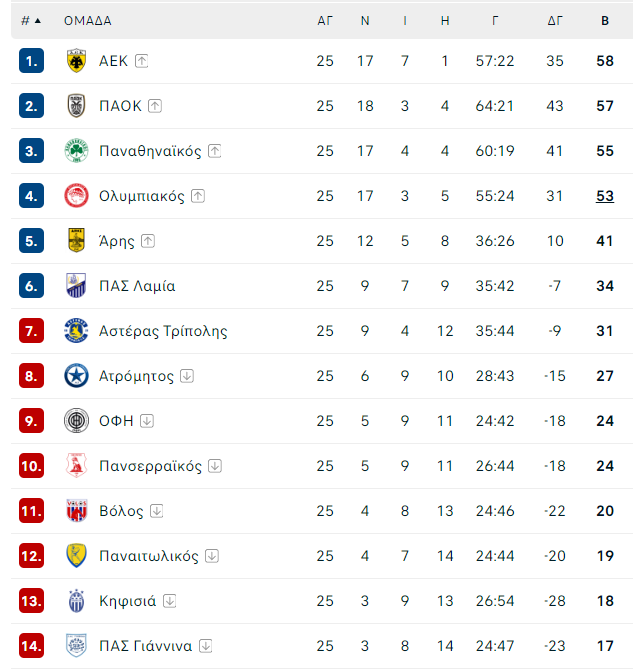Sort by the B points column header
This screenshot has height=670, width=633.
pos(605,21)
